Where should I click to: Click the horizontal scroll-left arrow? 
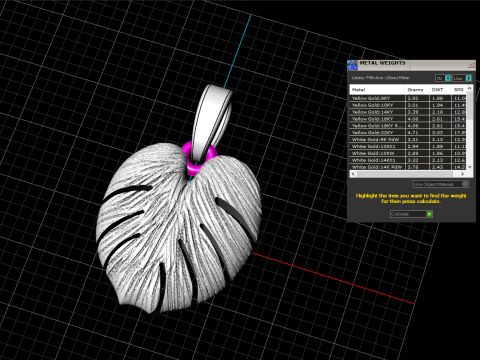click(353, 174)
